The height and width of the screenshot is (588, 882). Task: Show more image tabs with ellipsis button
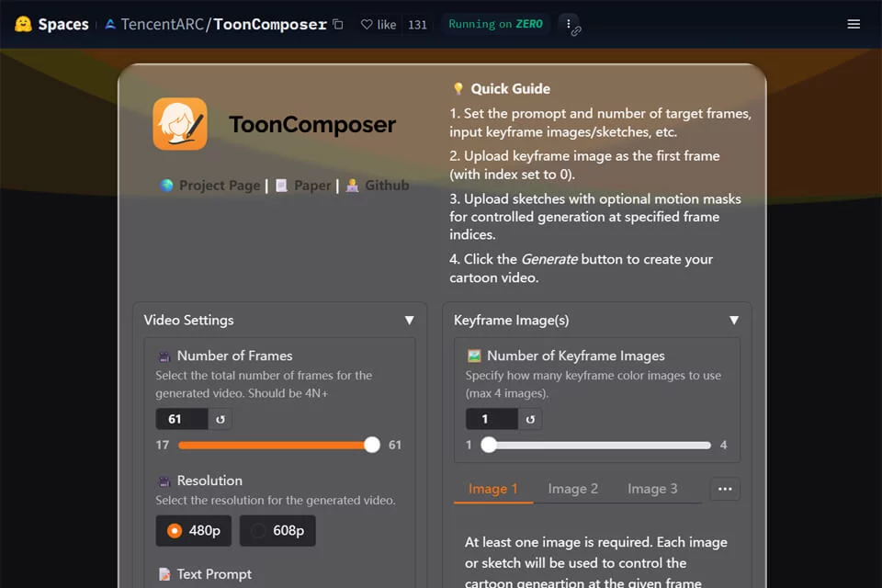pyautogui.click(x=725, y=489)
